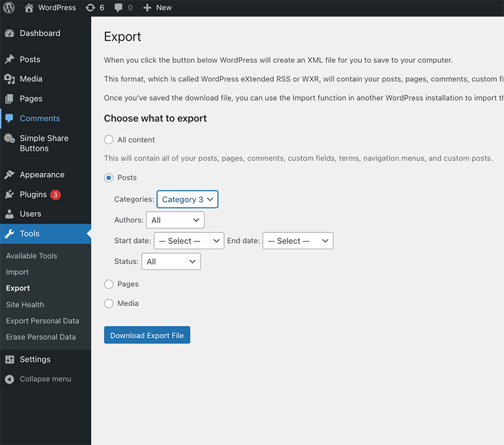Open comments via the speech bubble icon
This screenshot has height=445, width=504.
tap(119, 8)
